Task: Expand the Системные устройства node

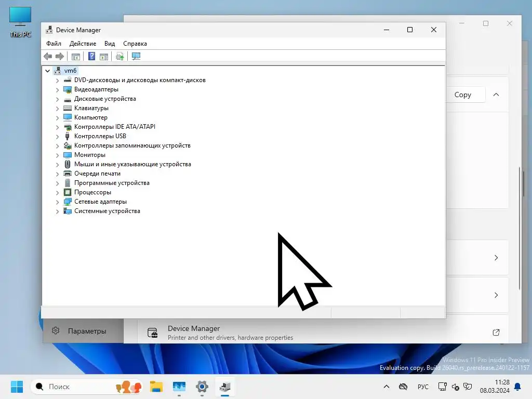Action: point(57,211)
